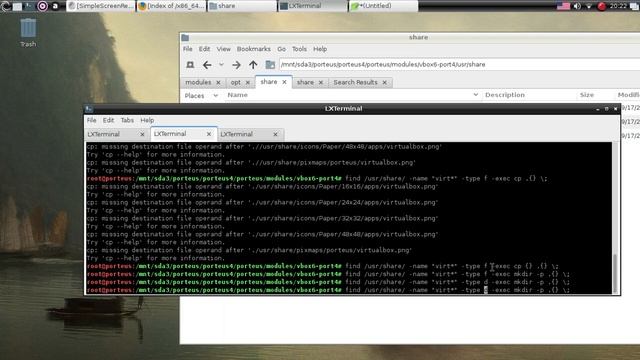Image resolution: width=640 pixels, height=360 pixels.
Task: Close the Search Results tab
Action: pyautogui.click(x=384, y=82)
